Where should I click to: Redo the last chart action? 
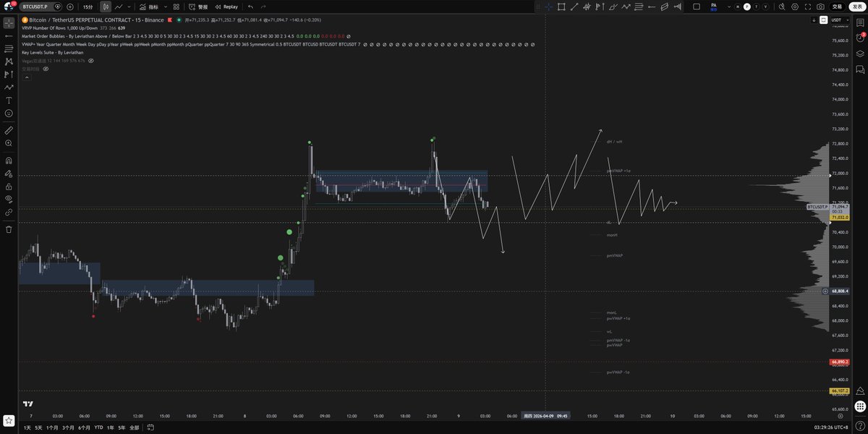point(263,7)
